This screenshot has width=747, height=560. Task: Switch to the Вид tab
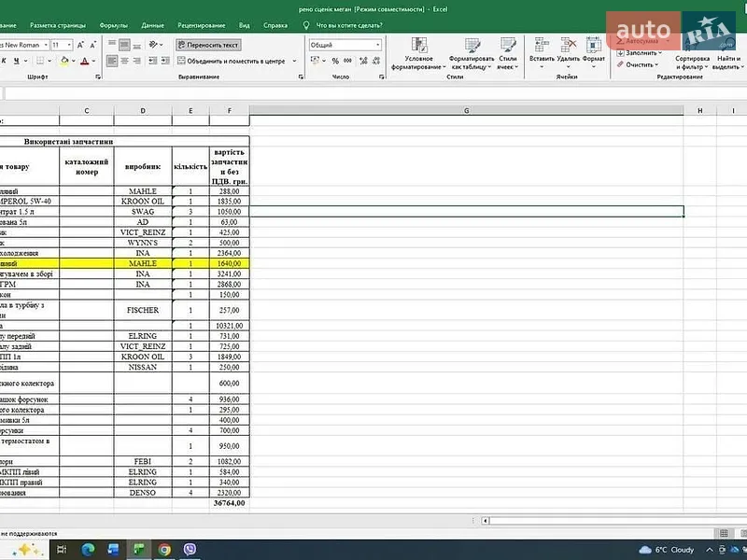(x=245, y=25)
